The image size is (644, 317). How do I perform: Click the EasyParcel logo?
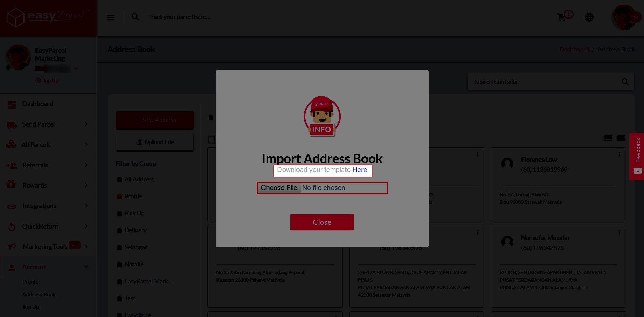click(48, 17)
